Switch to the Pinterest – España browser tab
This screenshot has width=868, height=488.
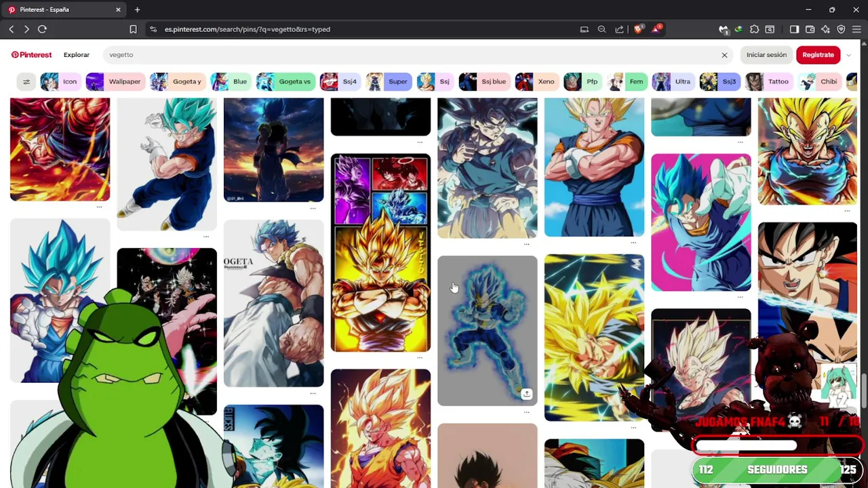64,9
